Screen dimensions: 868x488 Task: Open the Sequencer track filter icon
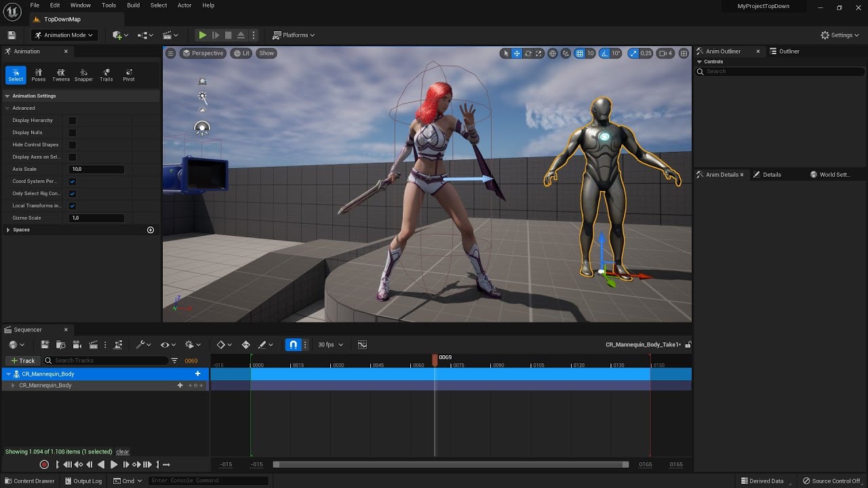174,361
